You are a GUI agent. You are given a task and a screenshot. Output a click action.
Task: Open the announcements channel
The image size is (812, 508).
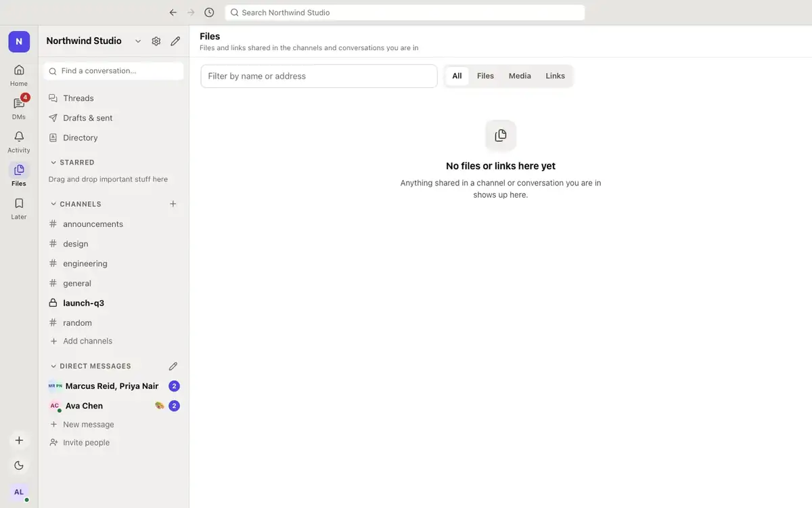pos(114,224)
